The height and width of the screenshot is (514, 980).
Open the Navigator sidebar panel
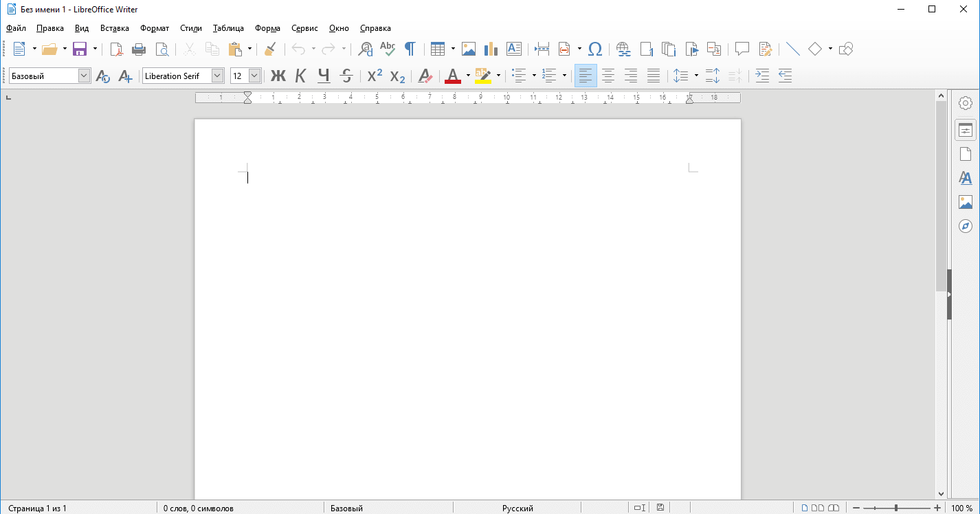coord(966,226)
